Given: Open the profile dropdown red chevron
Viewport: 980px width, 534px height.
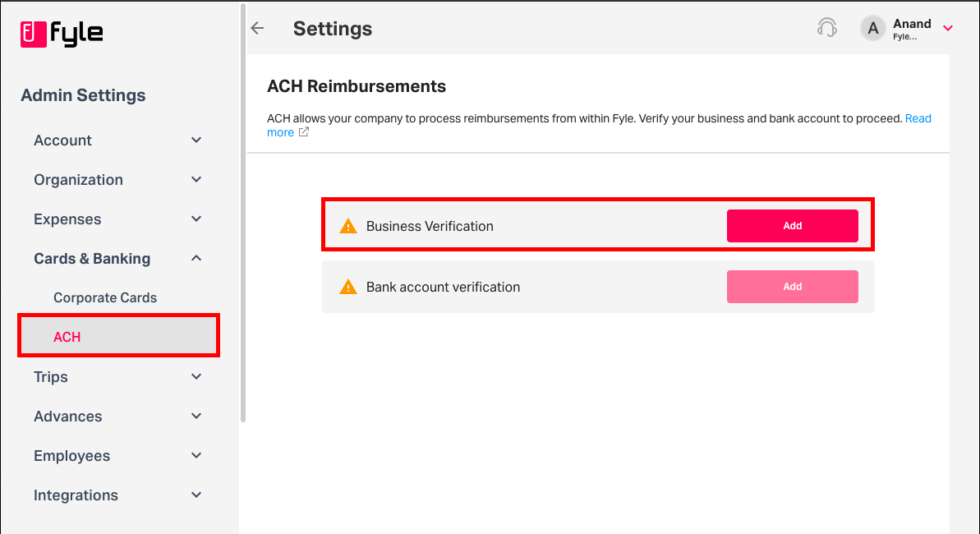Looking at the screenshot, I should 948,29.
